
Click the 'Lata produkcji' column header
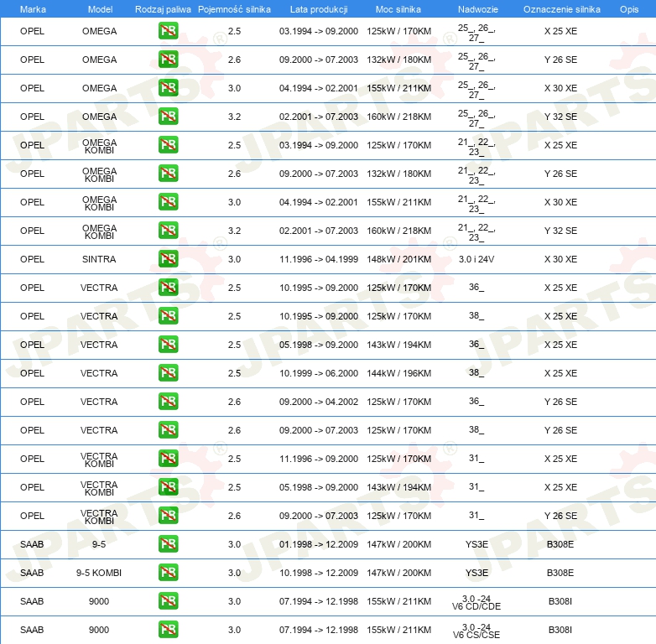pyautogui.click(x=319, y=9)
